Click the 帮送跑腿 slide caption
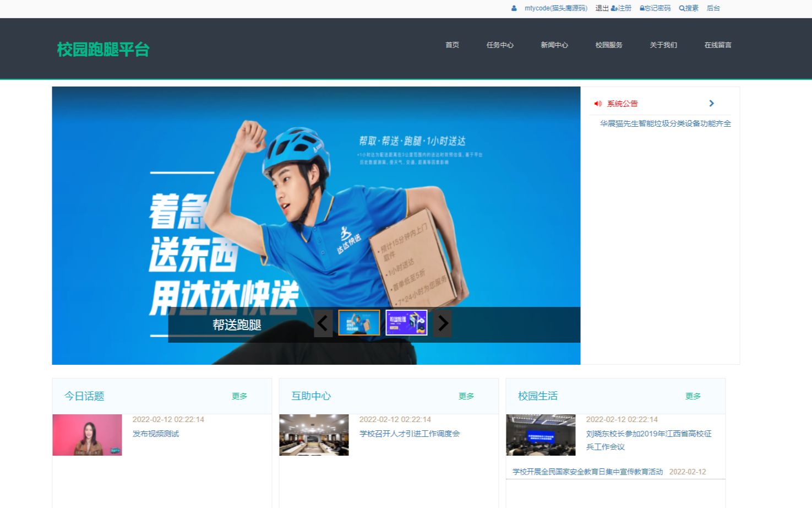812x508 pixels. [237, 325]
